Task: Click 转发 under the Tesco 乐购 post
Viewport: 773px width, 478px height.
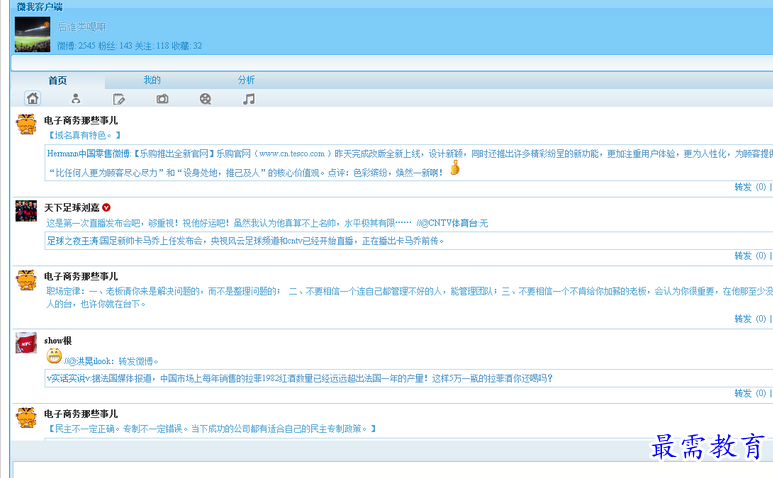Action: 743,187
